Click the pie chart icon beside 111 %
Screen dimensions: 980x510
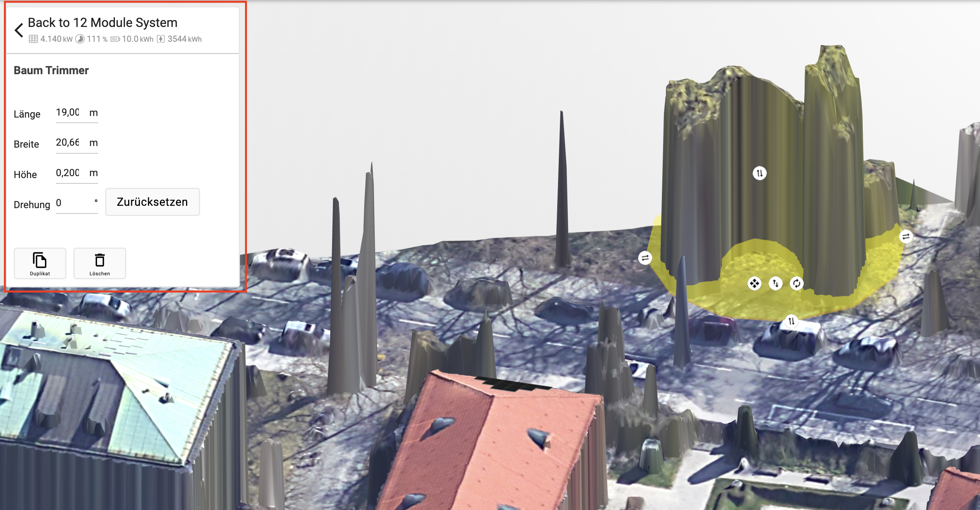click(x=80, y=39)
